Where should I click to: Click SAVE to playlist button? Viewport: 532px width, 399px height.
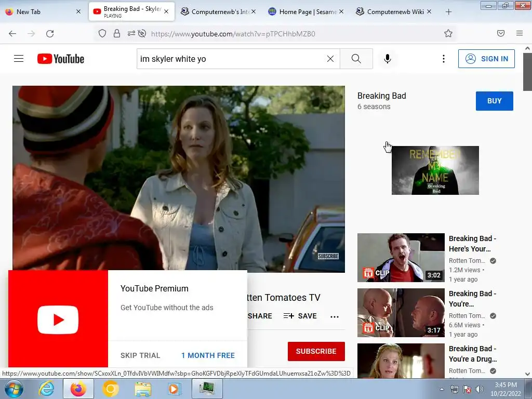click(x=300, y=316)
